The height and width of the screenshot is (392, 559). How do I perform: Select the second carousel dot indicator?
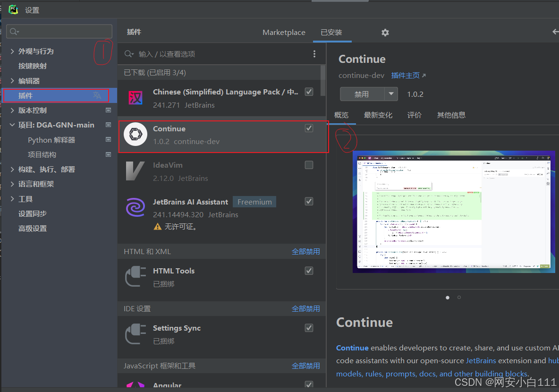pyautogui.click(x=458, y=297)
